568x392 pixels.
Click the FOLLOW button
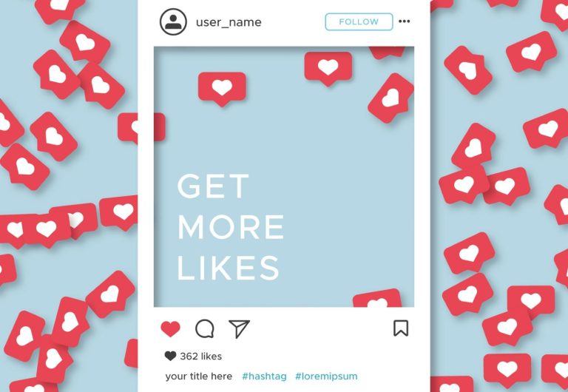click(x=359, y=21)
